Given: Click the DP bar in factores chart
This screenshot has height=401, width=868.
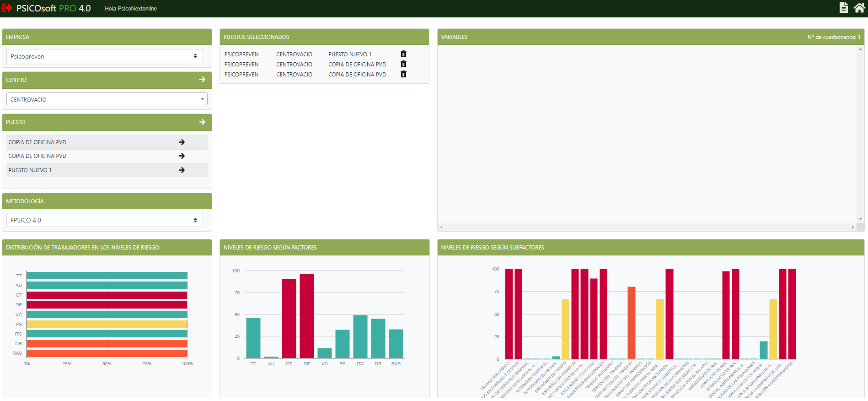Looking at the screenshot, I should (307, 316).
